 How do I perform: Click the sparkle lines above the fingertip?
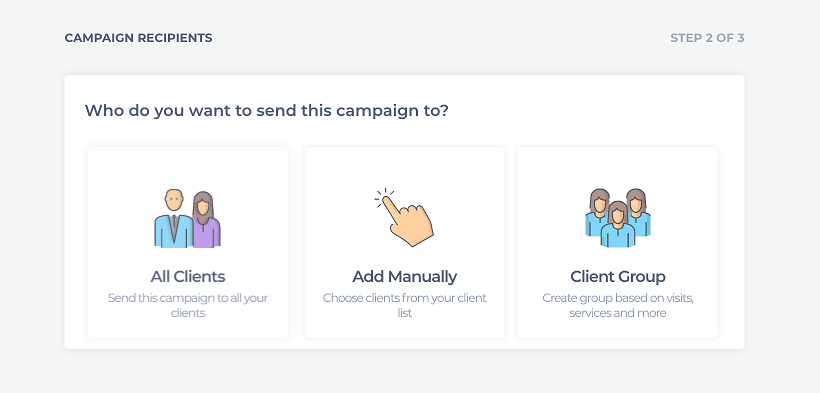coord(384,197)
